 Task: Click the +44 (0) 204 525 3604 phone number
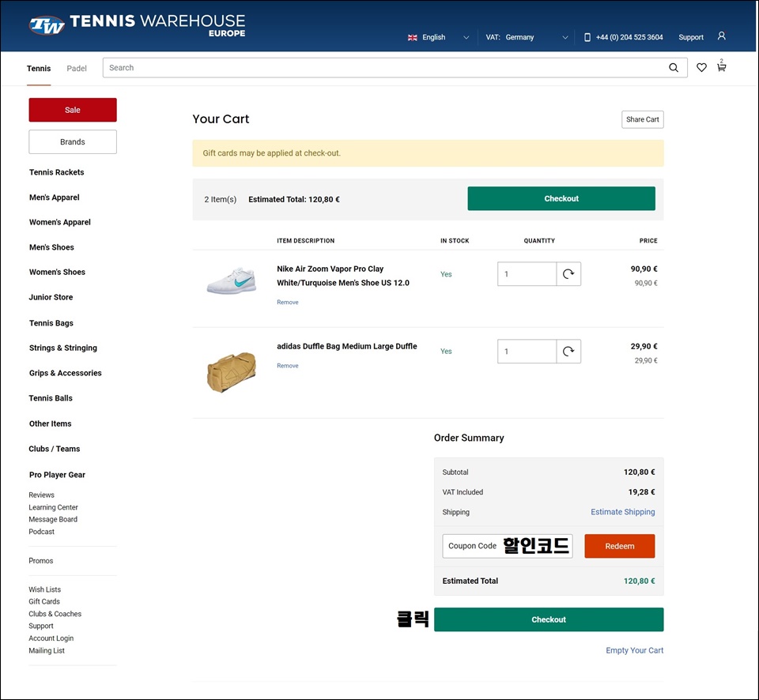click(x=629, y=37)
